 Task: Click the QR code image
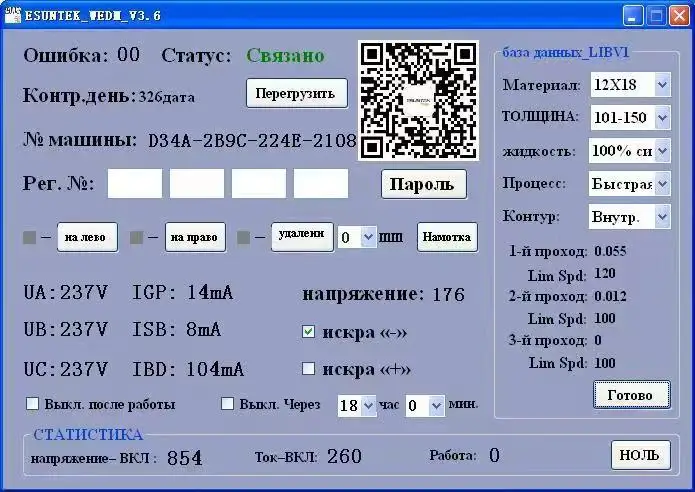[x=418, y=100]
